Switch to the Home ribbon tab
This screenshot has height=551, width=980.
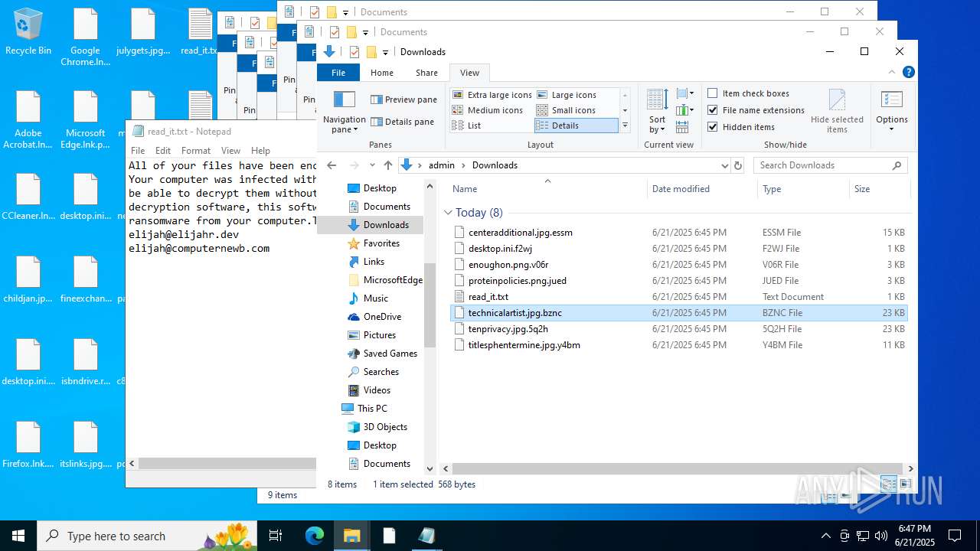click(382, 73)
